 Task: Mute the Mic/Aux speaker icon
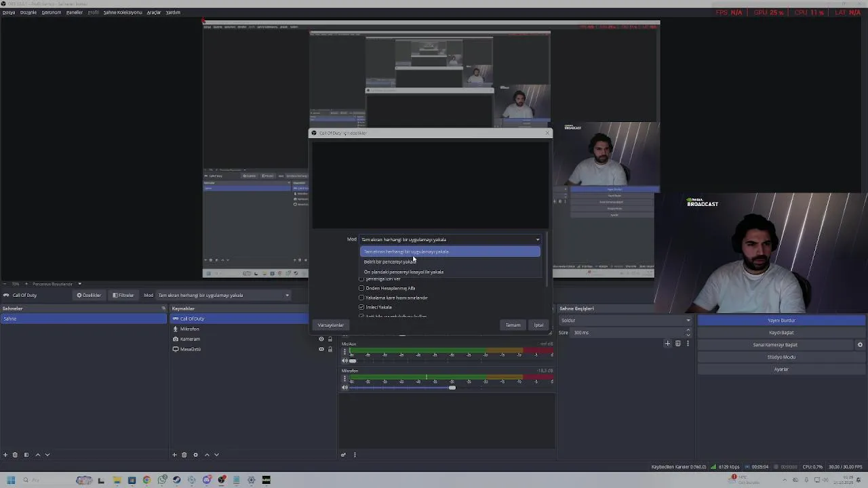coord(344,361)
